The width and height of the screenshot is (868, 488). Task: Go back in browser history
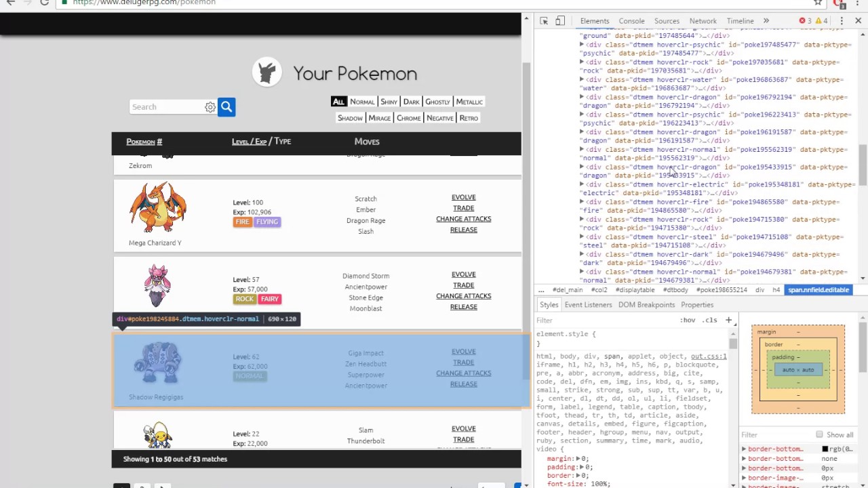click(10, 3)
